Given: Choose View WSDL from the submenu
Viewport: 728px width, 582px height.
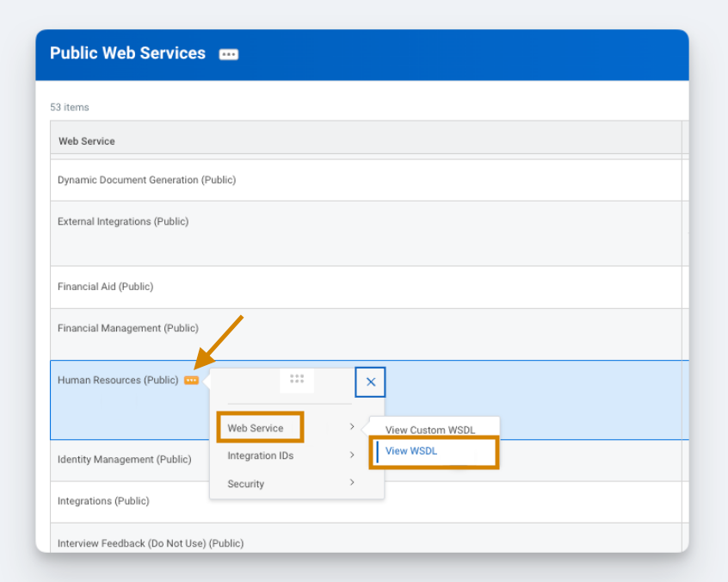Looking at the screenshot, I should point(411,451).
